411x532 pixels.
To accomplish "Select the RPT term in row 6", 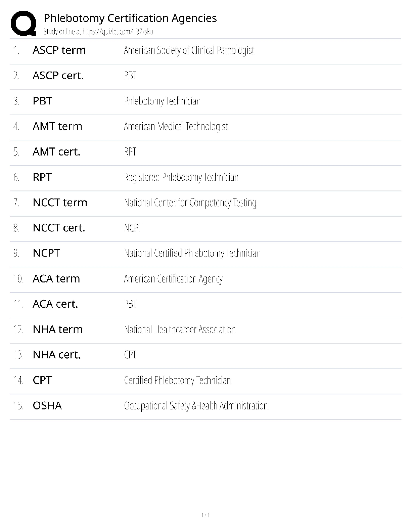I will tap(42, 177).
